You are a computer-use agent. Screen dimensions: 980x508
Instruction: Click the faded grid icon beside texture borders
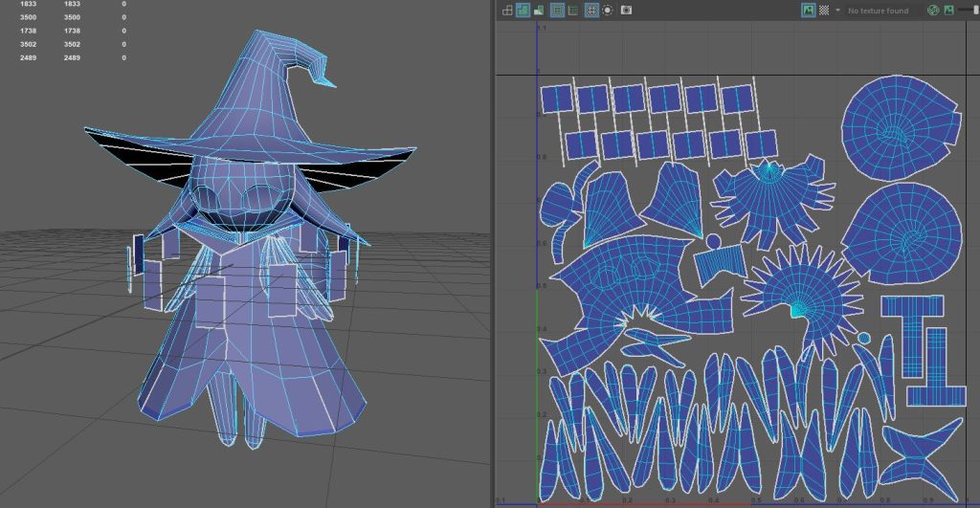[x=572, y=10]
